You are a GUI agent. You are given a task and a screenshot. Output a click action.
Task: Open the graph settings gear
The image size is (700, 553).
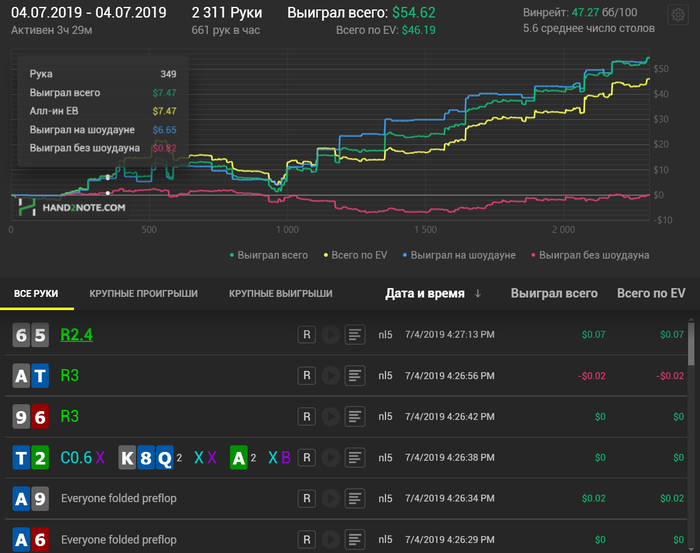point(678,15)
